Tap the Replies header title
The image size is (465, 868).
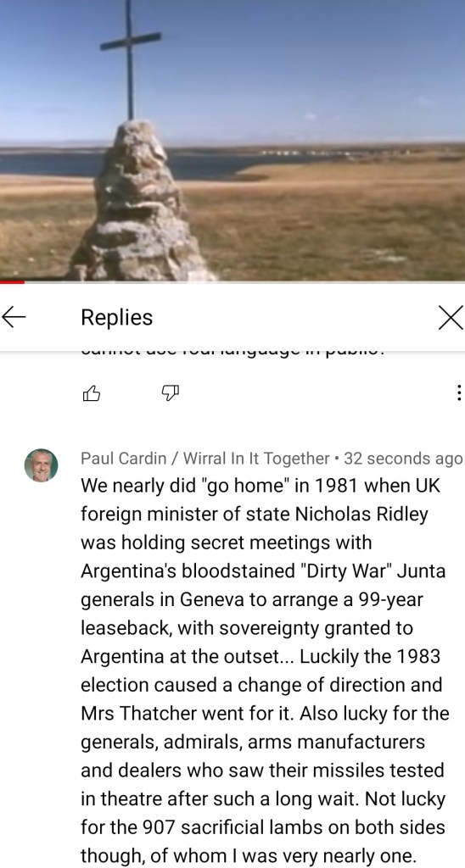[x=116, y=317]
